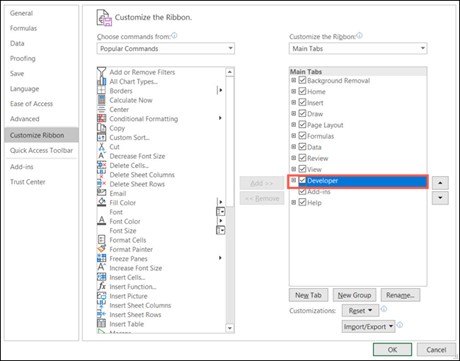Click the Fill Color bucket icon
460x361 pixels.
coord(101,202)
